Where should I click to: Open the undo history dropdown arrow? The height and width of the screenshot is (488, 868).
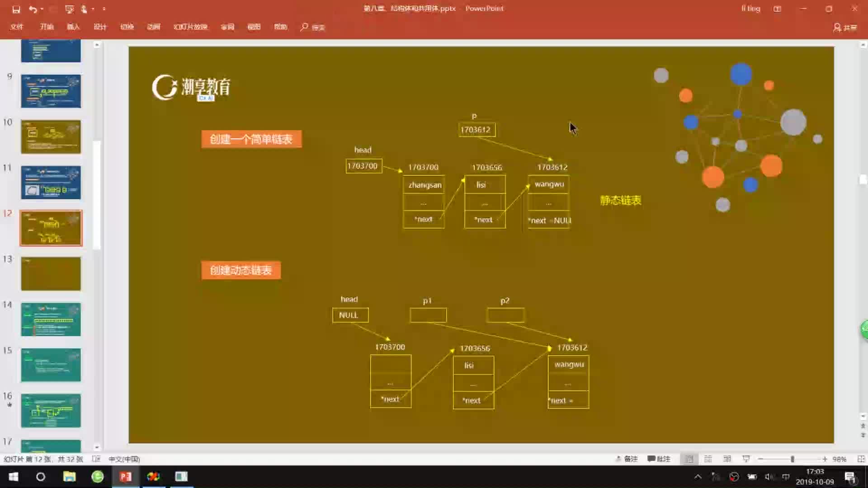click(42, 9)
